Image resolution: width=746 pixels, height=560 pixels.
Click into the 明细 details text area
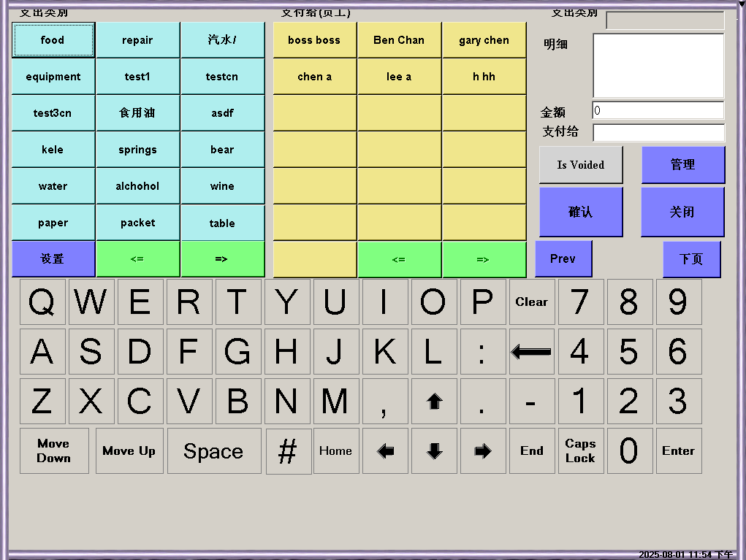658,65
